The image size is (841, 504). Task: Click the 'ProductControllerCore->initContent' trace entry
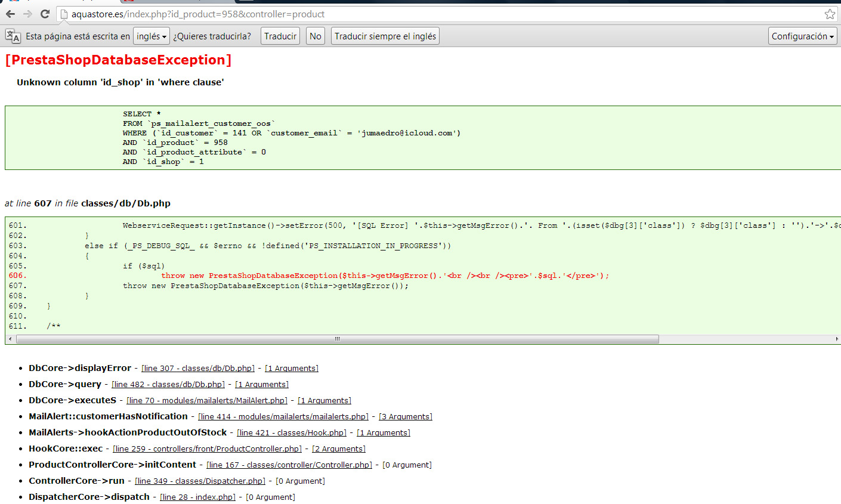point(112,465)
